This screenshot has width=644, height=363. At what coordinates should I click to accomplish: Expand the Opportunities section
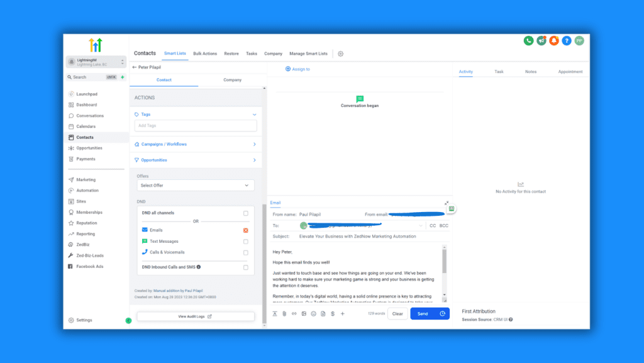(x=196, y=160)
